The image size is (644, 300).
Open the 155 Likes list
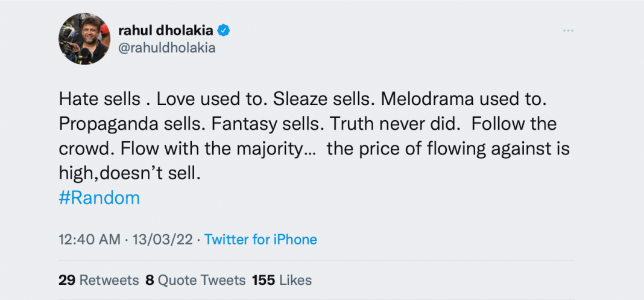click(282, 280)
